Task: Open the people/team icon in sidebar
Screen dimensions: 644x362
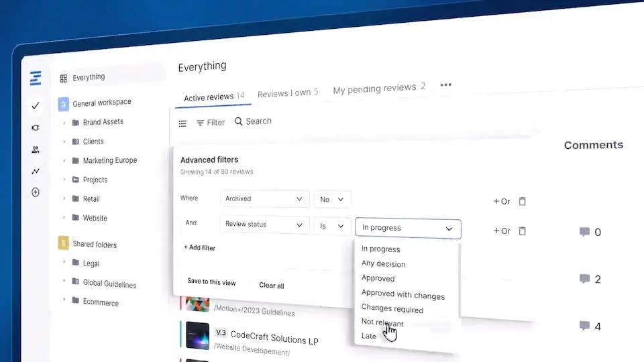Action: point(36,149)
